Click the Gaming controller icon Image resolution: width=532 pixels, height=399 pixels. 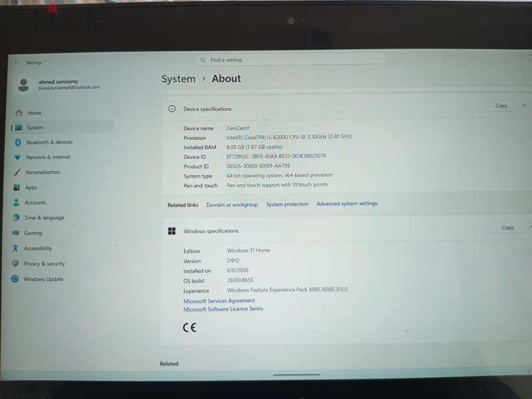click(15, 233)
